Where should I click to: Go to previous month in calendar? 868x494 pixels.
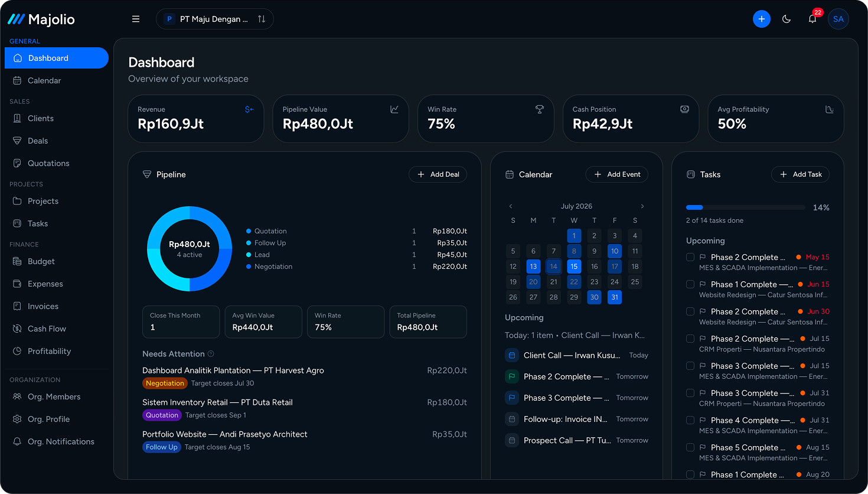pyautogui.click(x=511, y=206)
